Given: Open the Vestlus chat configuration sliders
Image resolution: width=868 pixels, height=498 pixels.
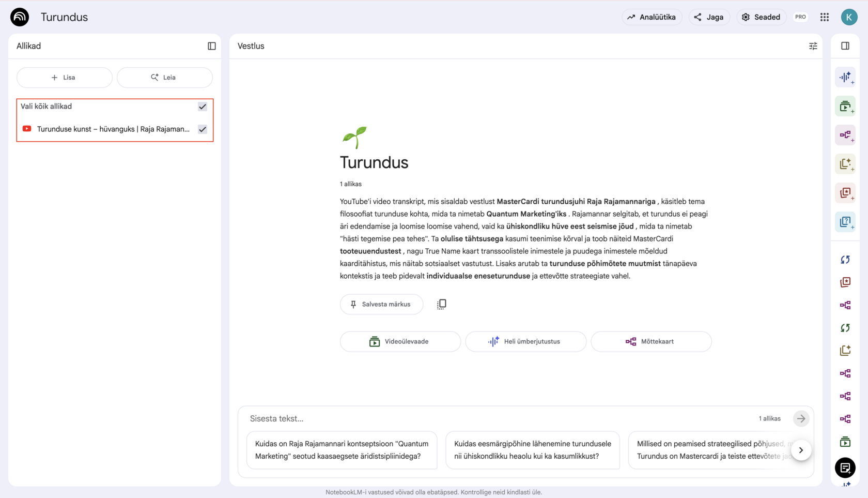Looking at the screenshot, I should 813,46.
